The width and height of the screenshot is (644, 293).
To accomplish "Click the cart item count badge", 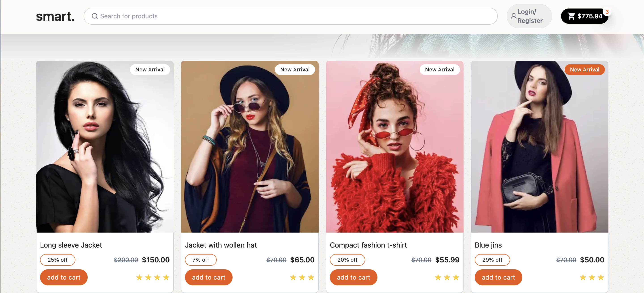I will pos(607,12).
